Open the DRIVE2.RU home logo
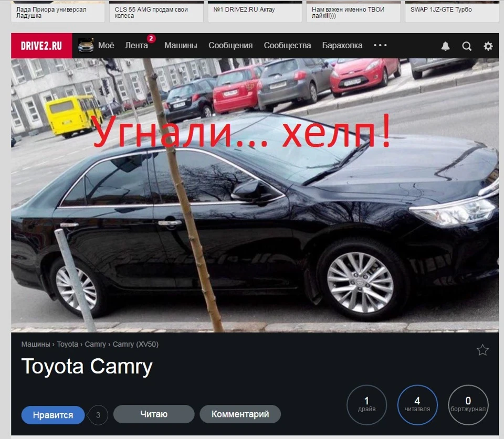The height and width of the screenshot is (439, 504). coord(41,46)
